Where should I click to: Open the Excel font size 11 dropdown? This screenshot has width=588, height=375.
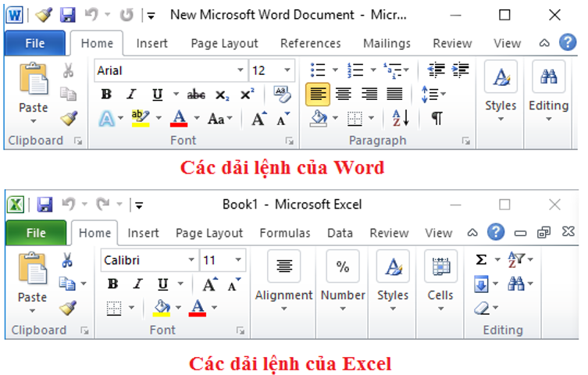click(238, 260)
